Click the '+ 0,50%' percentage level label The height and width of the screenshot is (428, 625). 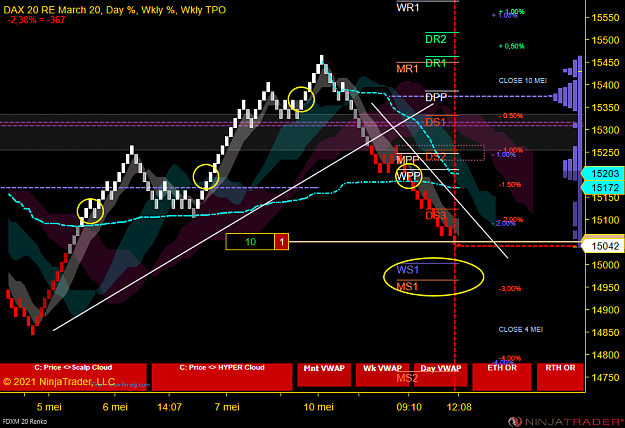512,46
